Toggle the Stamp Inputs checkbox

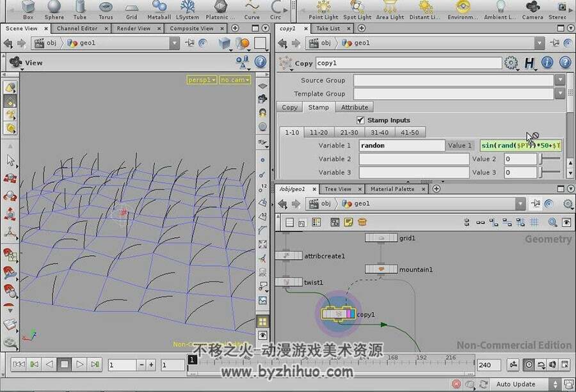tap(360, 120)
